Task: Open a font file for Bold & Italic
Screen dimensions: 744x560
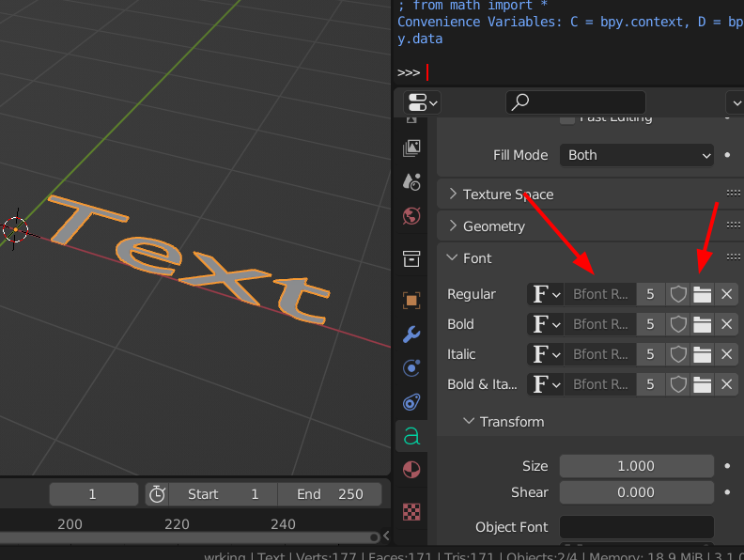Action: coord(703,384)
